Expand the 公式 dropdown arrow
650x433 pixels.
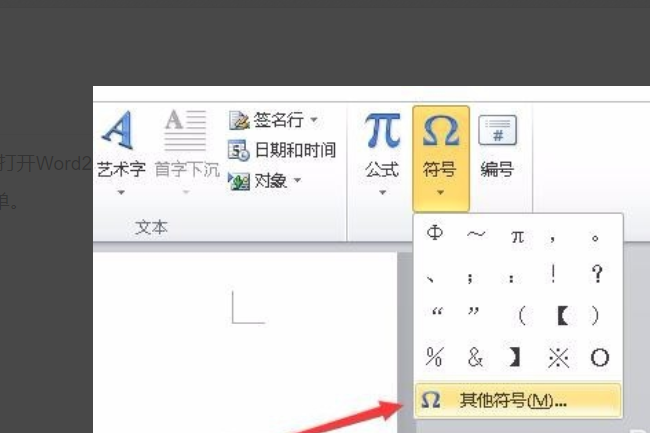(x=383, y=192)
